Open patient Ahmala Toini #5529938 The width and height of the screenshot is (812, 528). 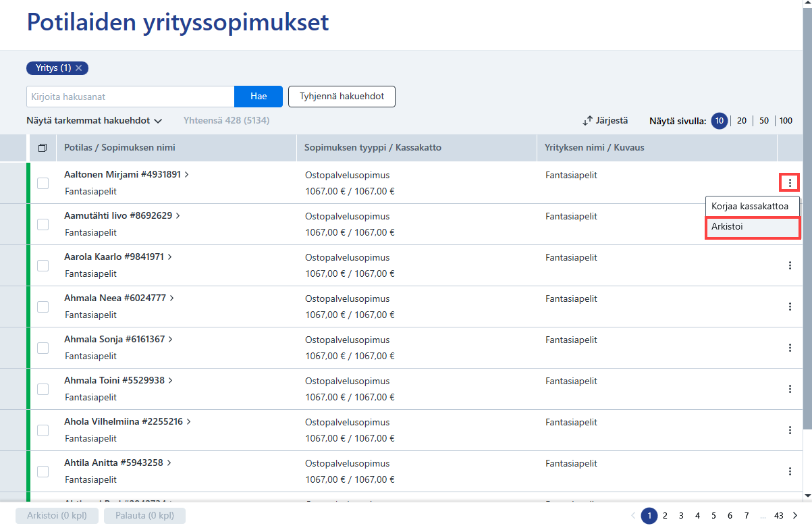pos(118,380)
